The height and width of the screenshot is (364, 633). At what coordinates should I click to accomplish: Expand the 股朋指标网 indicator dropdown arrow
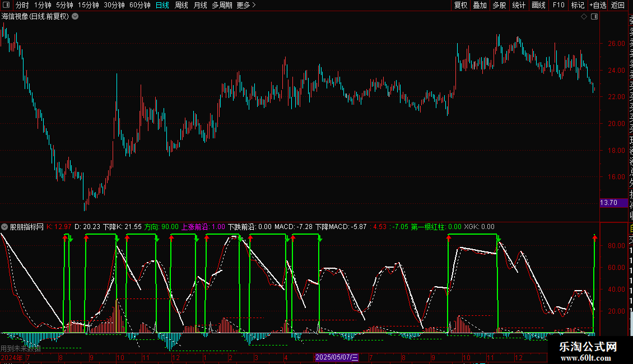pos(5,227)
